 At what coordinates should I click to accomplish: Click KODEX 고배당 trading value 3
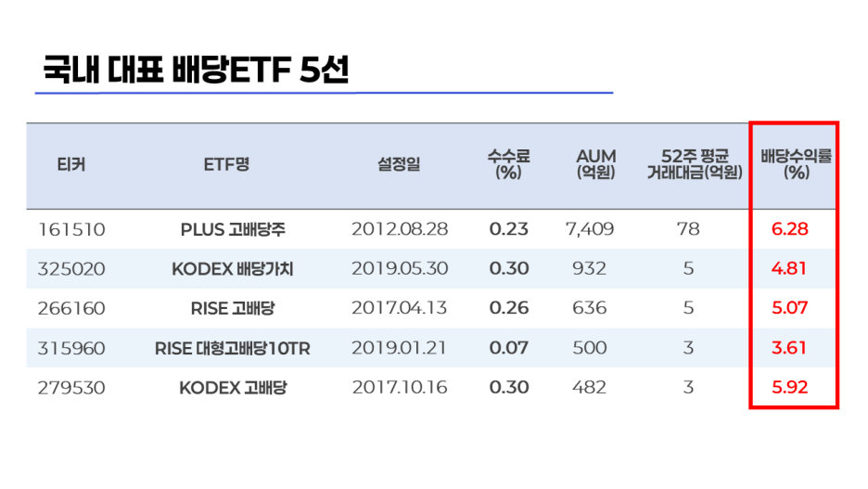click(x=688, y=387)
